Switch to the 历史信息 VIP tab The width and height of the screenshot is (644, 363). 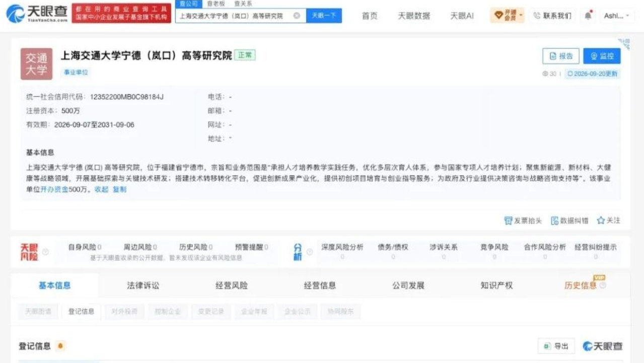pos(580,285)
